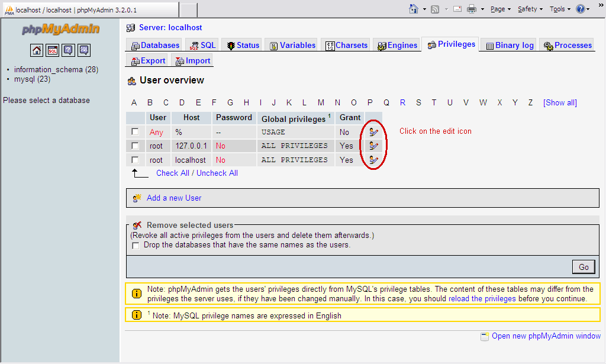
Task: Click the '127.0.0.1' host cell
Action: point(191,146)
